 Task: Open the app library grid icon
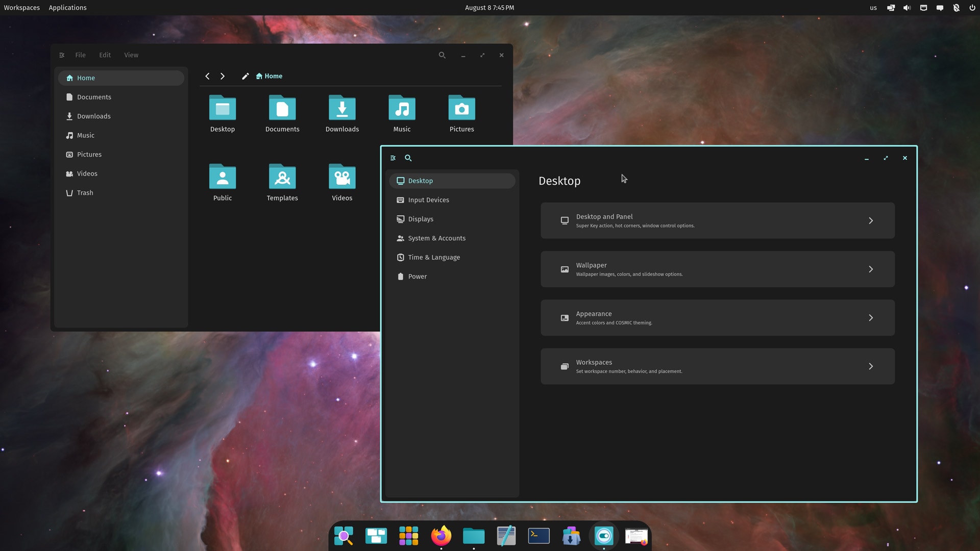[408, 536]
